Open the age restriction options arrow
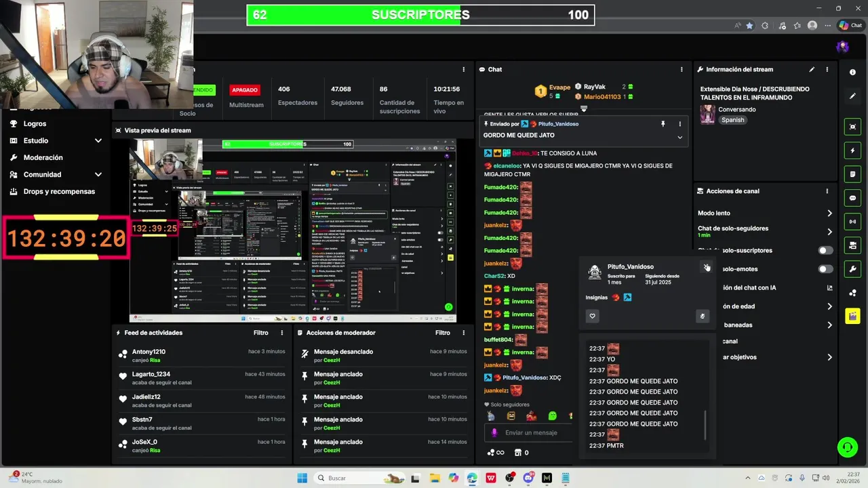 tap(829, 306)
